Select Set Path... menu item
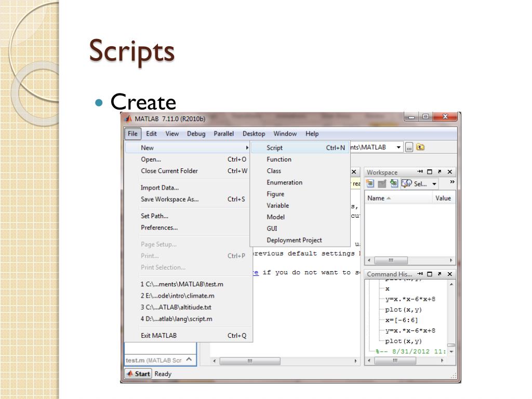Image resolution: width=532 pixels, height=399 pixels. point(188,216)
